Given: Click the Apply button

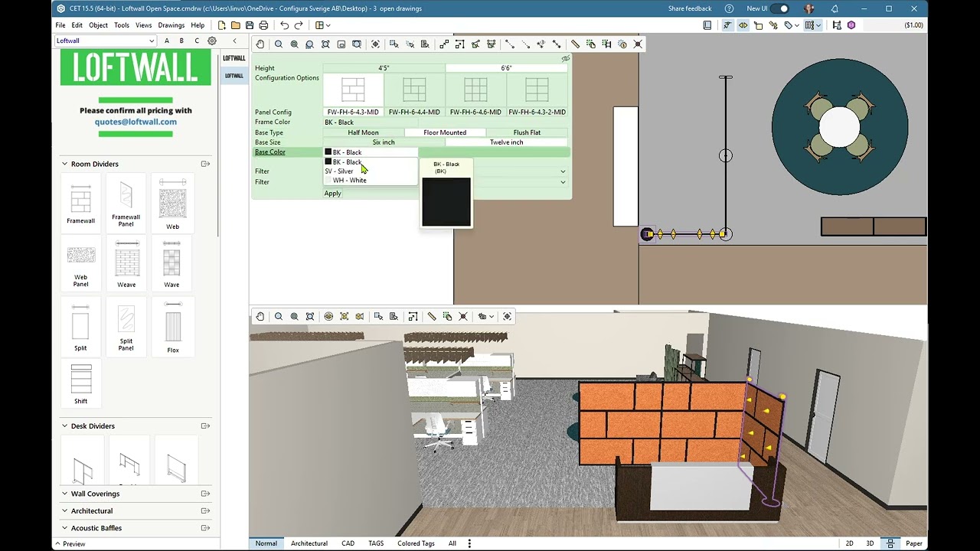Looking at the screenshot, I should point(332,194).
